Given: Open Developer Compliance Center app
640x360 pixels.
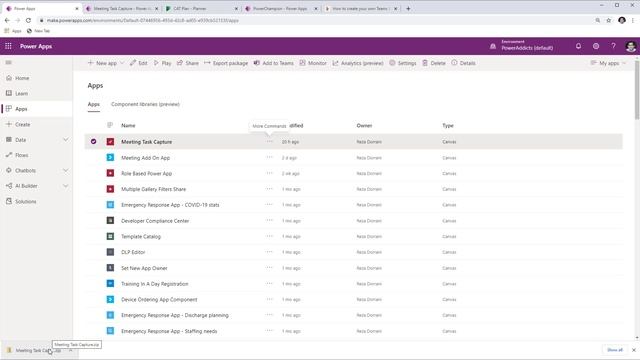Looking at the screenshot, I should coord(155,221).
